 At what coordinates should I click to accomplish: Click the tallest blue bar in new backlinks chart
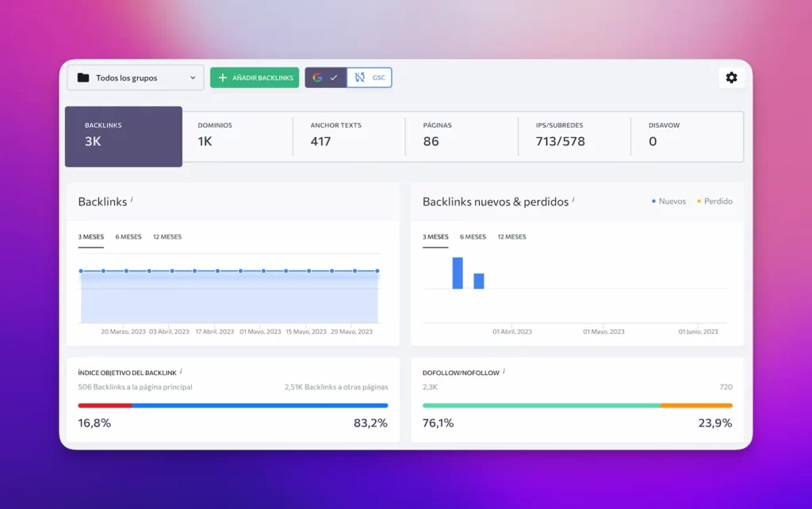coord(458,274)
